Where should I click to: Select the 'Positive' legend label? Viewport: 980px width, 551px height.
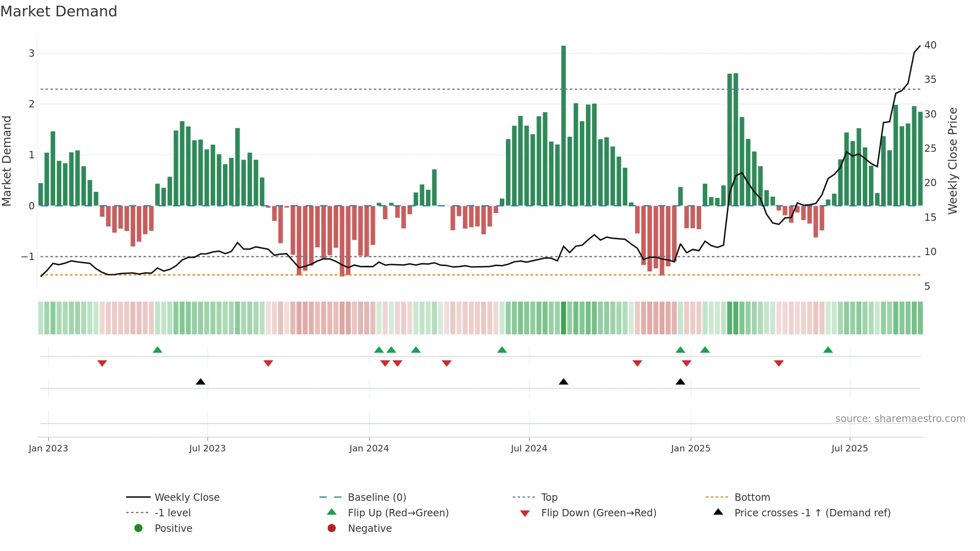pyautogui.click(x=173, y=528)
